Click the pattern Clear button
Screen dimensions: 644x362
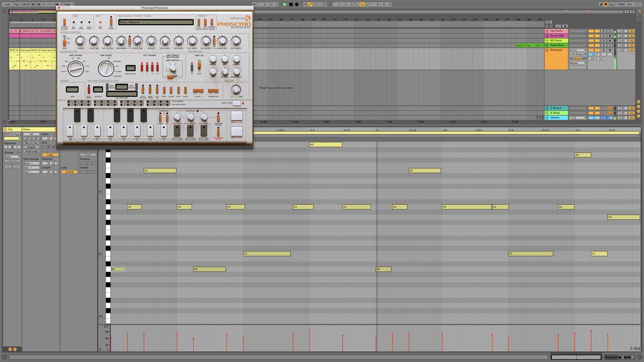click(x=171, y=91)
